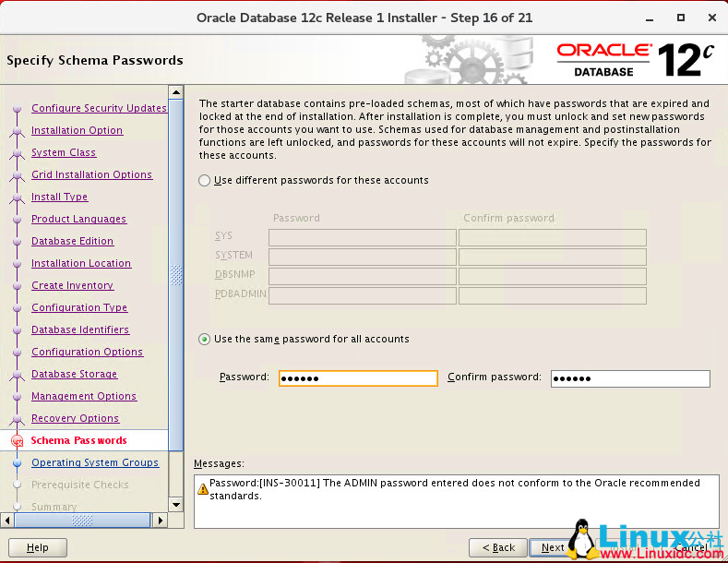Click the Database Identifiers step bullet
The image size is (728, 563).
point(18,330)
